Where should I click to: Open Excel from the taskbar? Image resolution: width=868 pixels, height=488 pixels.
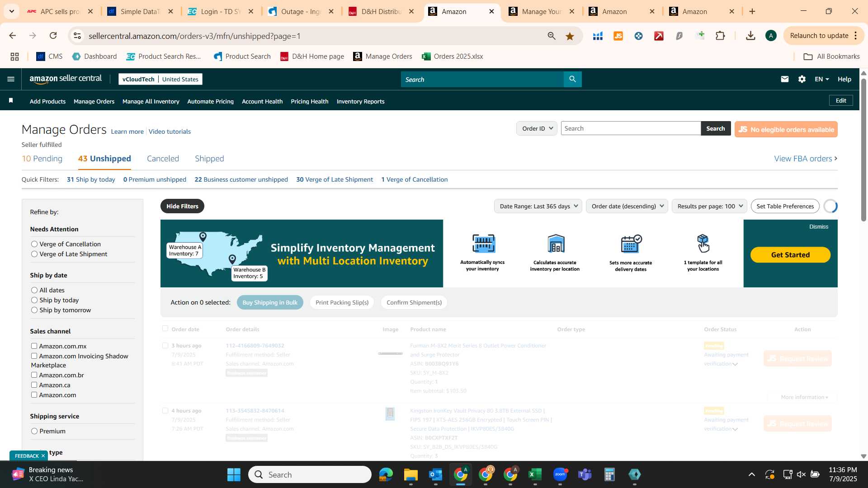[x=535, y=474]
